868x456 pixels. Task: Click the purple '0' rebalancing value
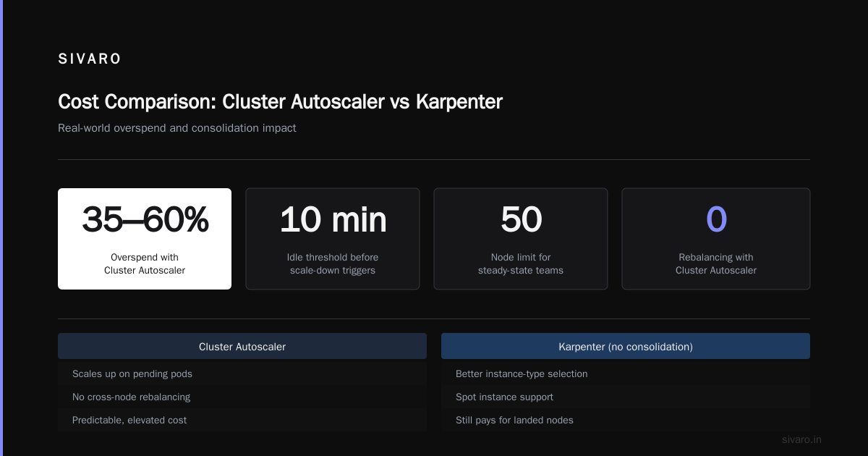point(716,219)
